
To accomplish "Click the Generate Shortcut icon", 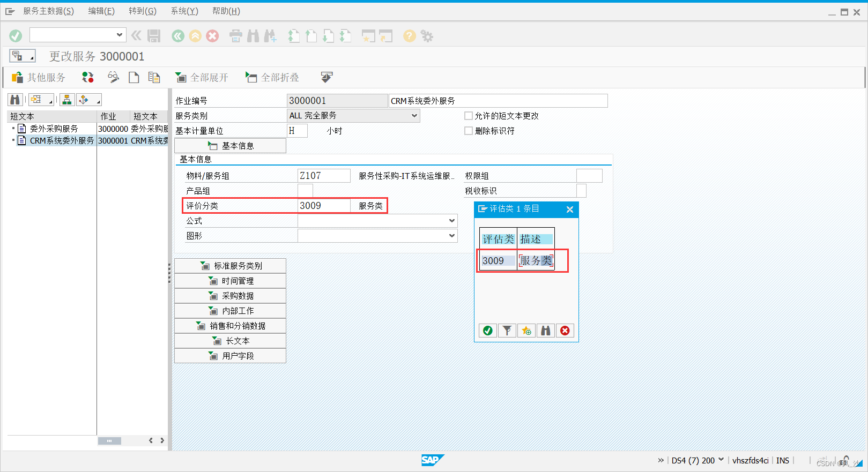I will click(386, 36).
